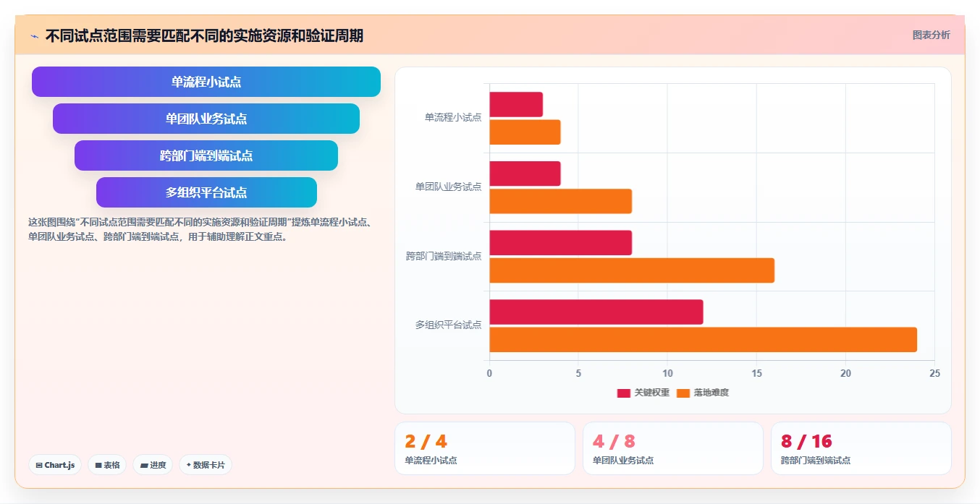Open the 4 / 8 单团队业务试点 data card
Image resolution: width=980 pixels, height=504 pixels.
(673, 448)
